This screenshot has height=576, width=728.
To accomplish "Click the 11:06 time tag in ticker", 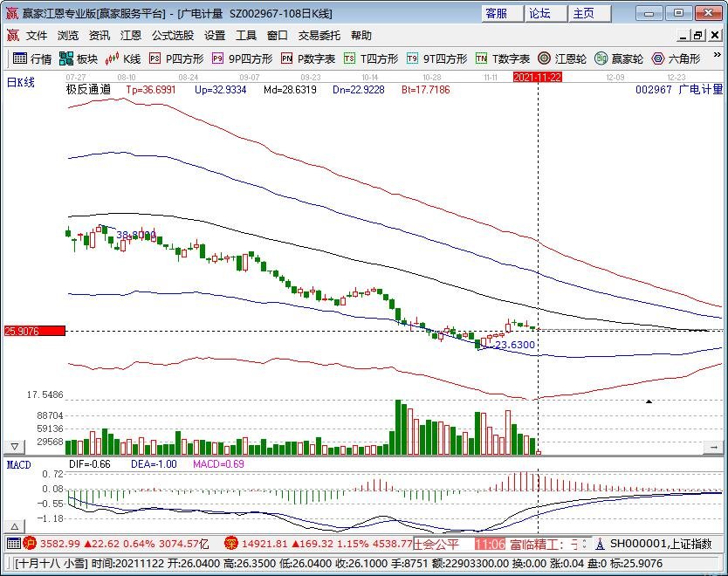I will 491,544.
